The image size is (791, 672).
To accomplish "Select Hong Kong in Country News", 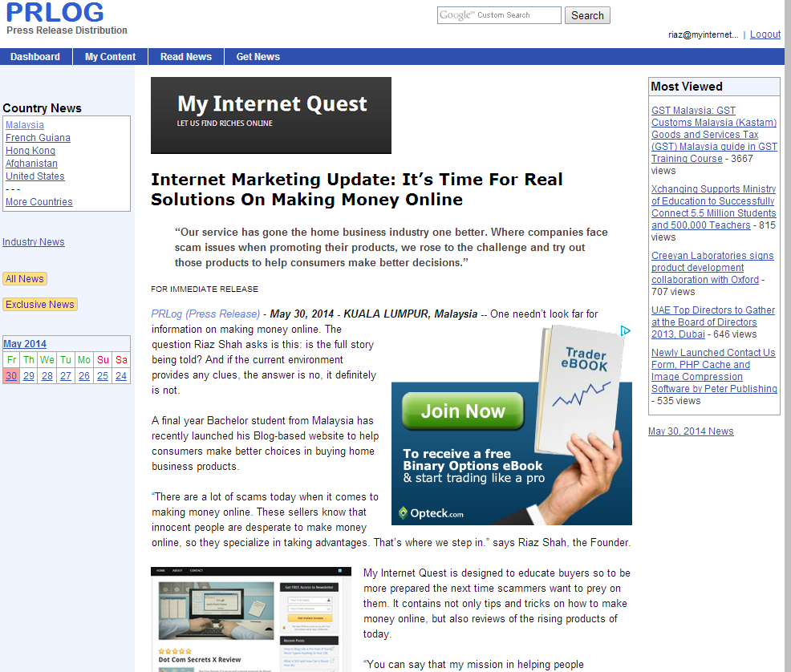I will tap(30, 150).
